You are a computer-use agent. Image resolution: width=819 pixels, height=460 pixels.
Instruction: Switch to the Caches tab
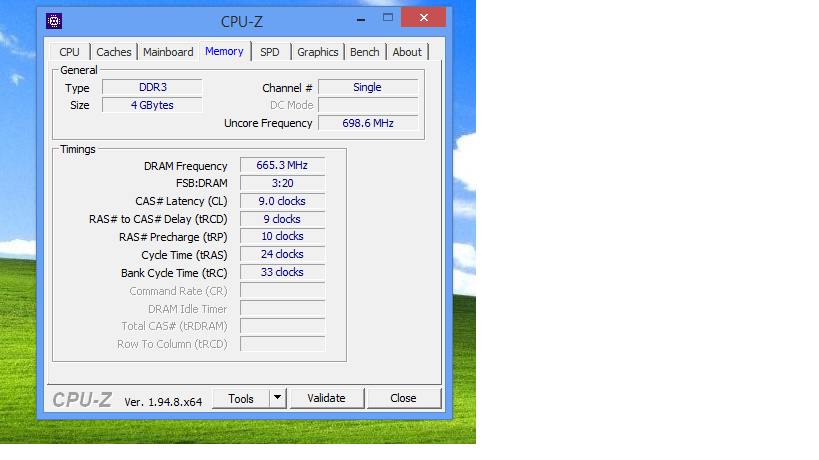pyautogui.click(x=113, y=52)
